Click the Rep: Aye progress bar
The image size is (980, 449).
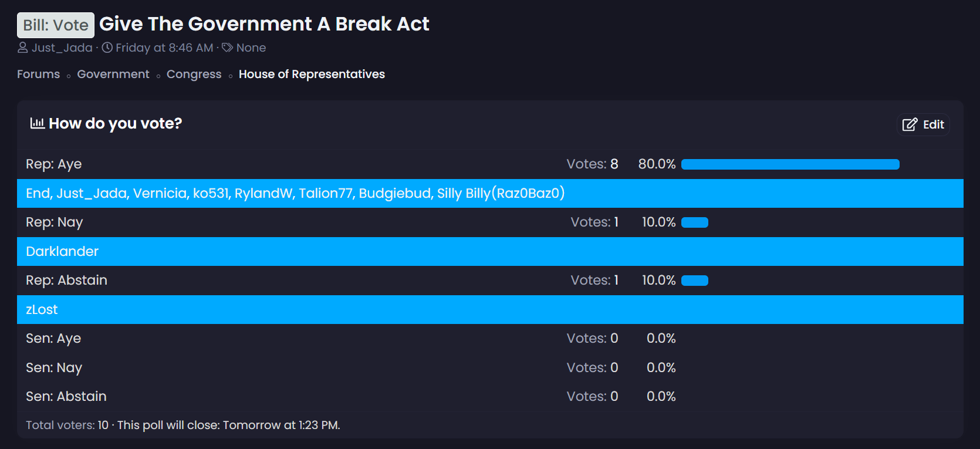tap(790, 164)
